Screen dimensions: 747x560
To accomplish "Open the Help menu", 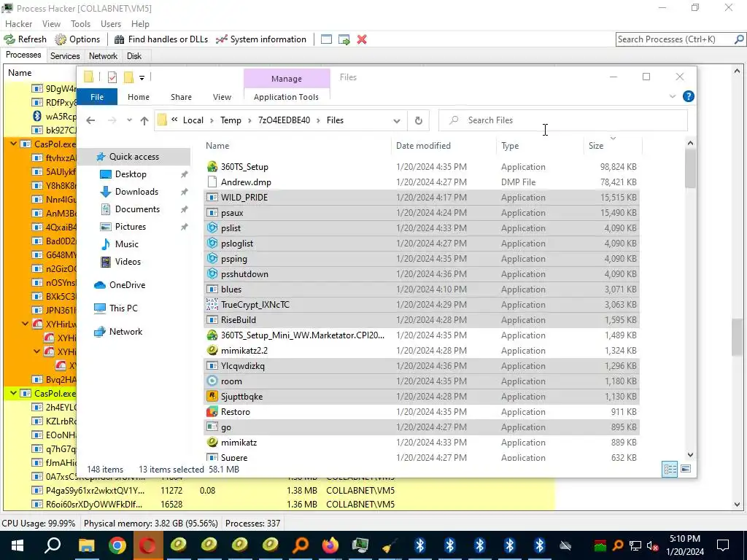I will coord(140,24).
